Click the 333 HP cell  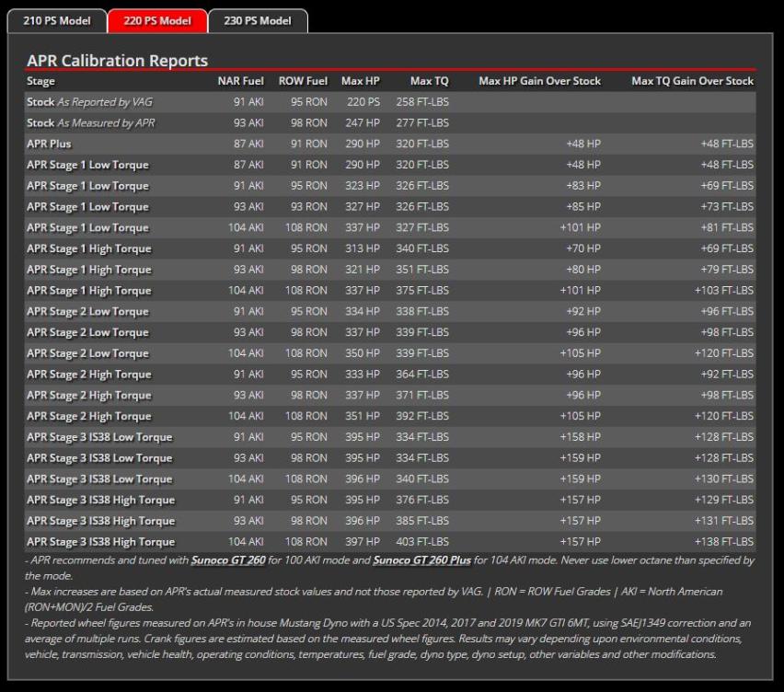pyautogui.click(x=363, y=375)
